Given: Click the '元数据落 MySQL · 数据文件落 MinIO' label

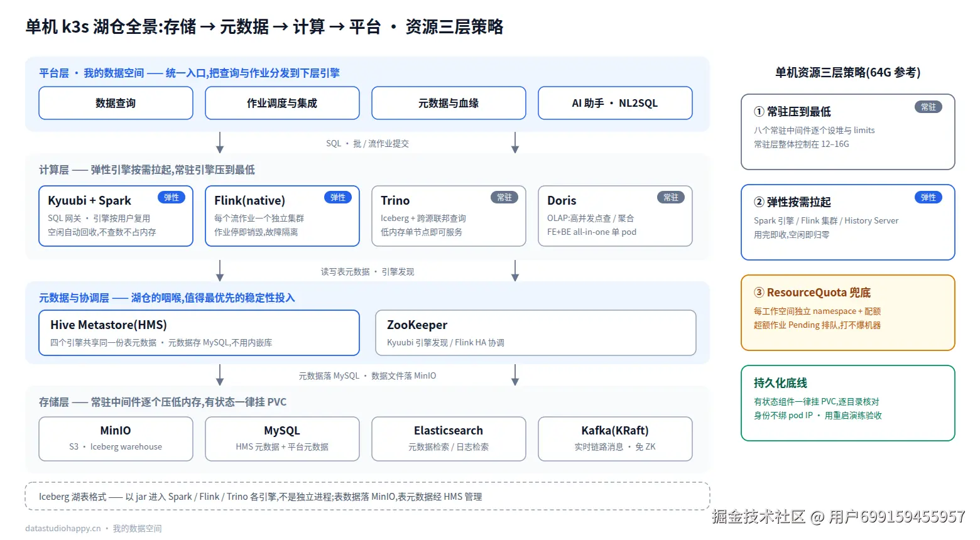Looking at the screenshot, I should coord(367,376).
